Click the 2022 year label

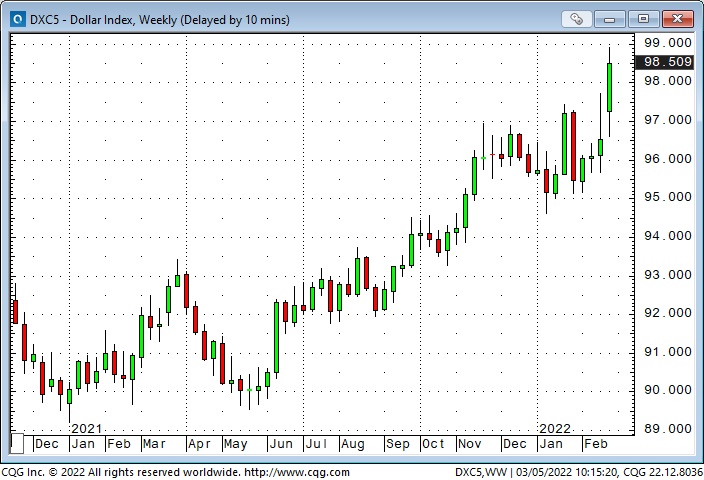[x=555, y=429]
